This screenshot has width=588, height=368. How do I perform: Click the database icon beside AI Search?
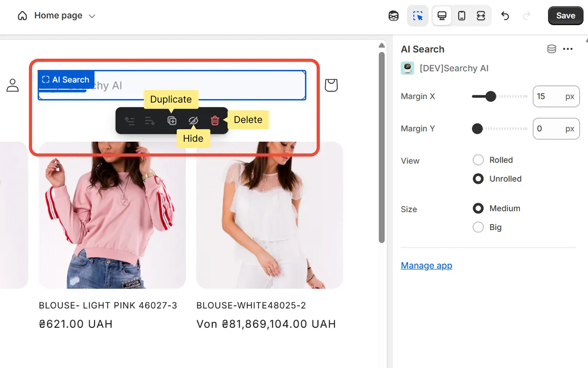click(x=551, y=49)
